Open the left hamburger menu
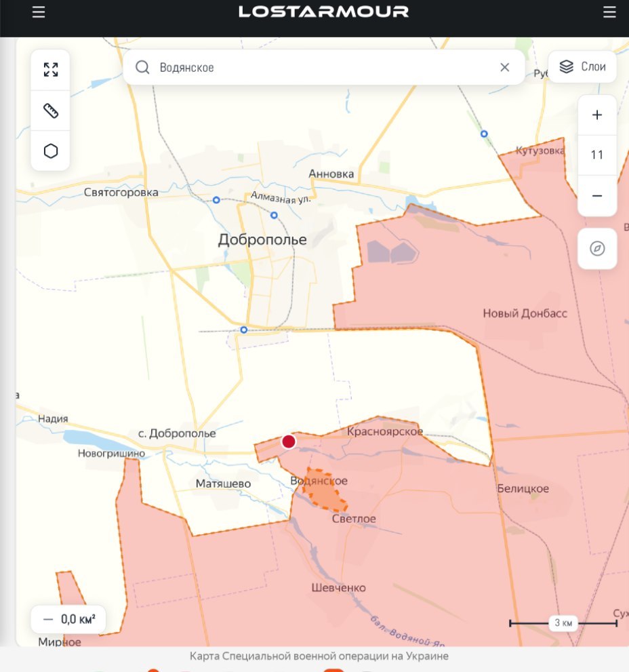629x672 pixels. [x=39, y=12]
